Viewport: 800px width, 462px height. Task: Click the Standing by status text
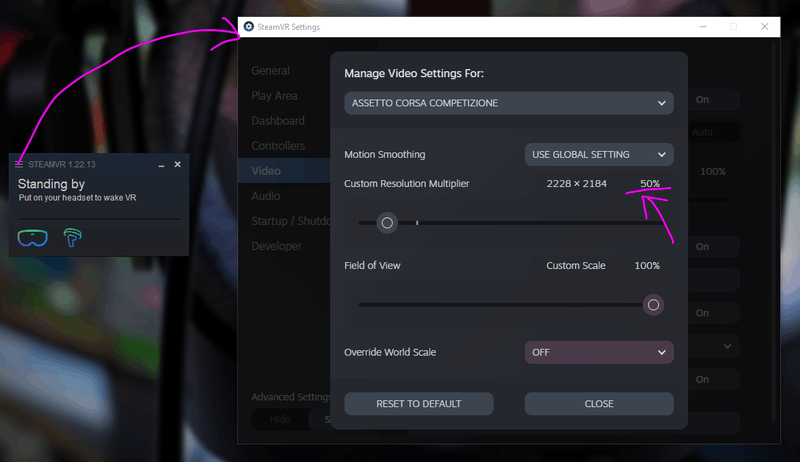(x=51, y=184)
